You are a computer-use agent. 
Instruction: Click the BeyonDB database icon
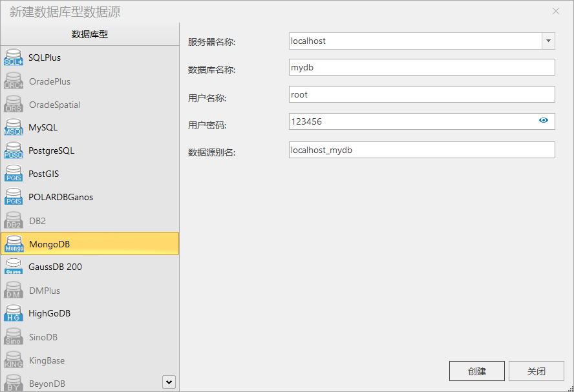[x=14, y=383]
